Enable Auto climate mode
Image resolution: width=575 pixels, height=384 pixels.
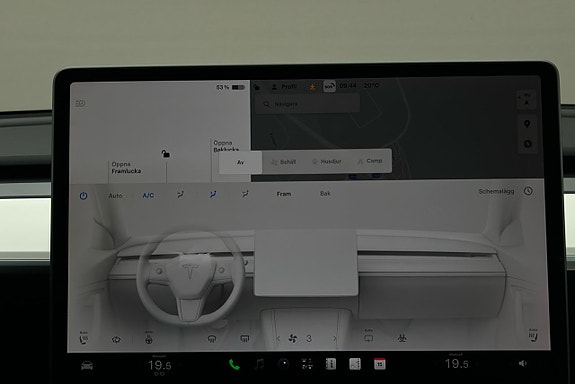115,196
